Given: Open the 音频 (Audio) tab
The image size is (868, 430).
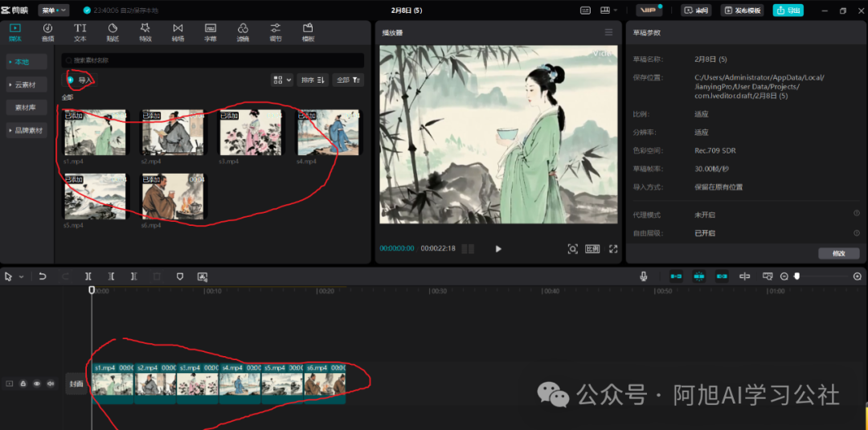Looking at the screenshot, I should pyautogui.click(x=47, y=32).
